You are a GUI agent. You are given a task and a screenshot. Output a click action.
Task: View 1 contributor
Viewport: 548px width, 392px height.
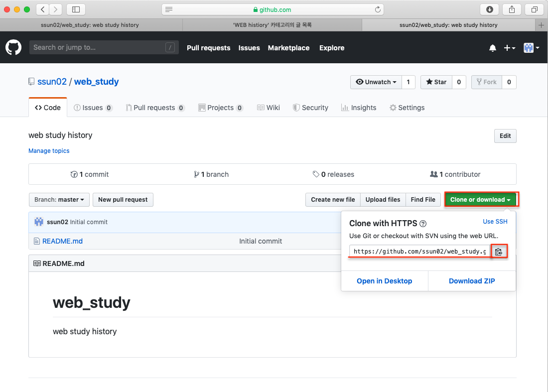click(x=455, y=174)
